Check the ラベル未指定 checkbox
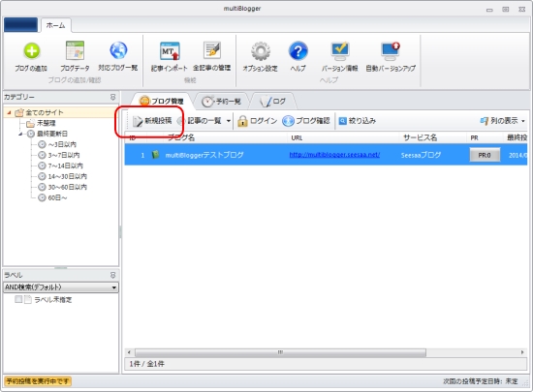Screen dimensions: 533x392 tap(18, 299)
